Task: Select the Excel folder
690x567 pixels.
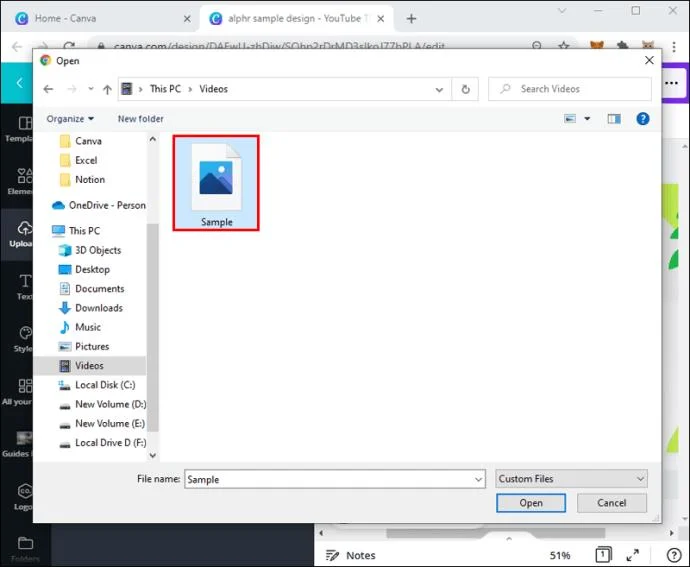Action: pos(86,160)
